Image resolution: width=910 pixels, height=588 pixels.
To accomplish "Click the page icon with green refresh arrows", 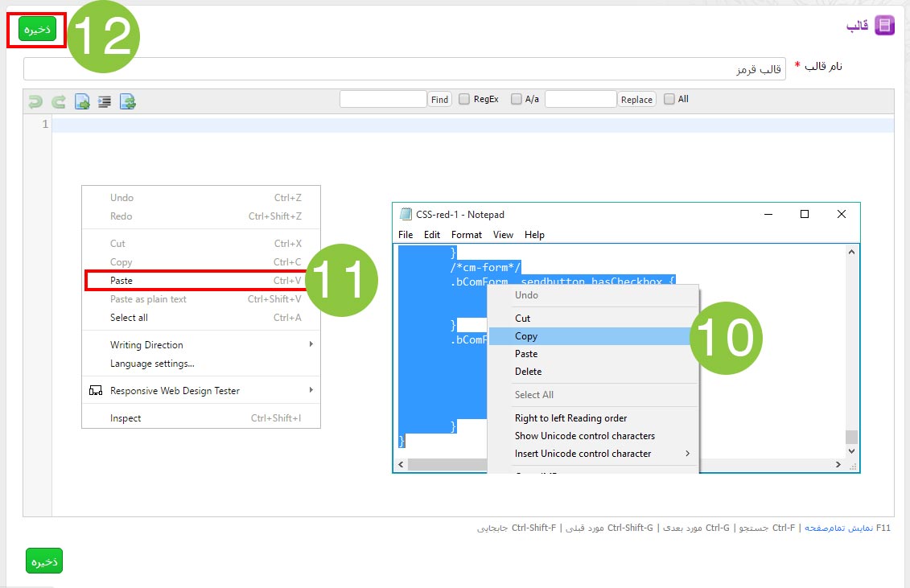I will point(127,101).
